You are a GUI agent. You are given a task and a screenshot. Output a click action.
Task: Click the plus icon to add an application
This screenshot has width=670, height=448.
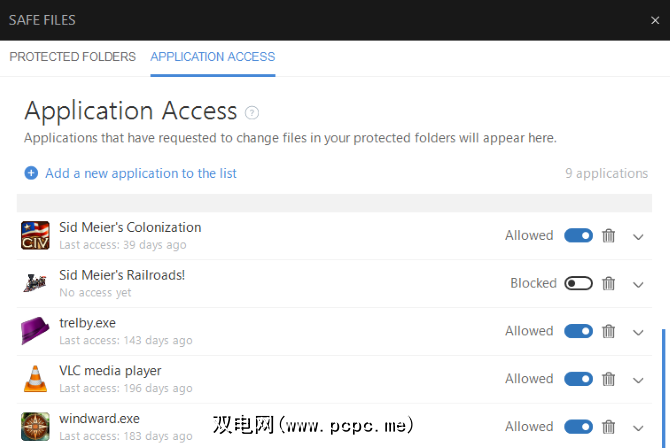pyautogui.click(x=31, y=173)
